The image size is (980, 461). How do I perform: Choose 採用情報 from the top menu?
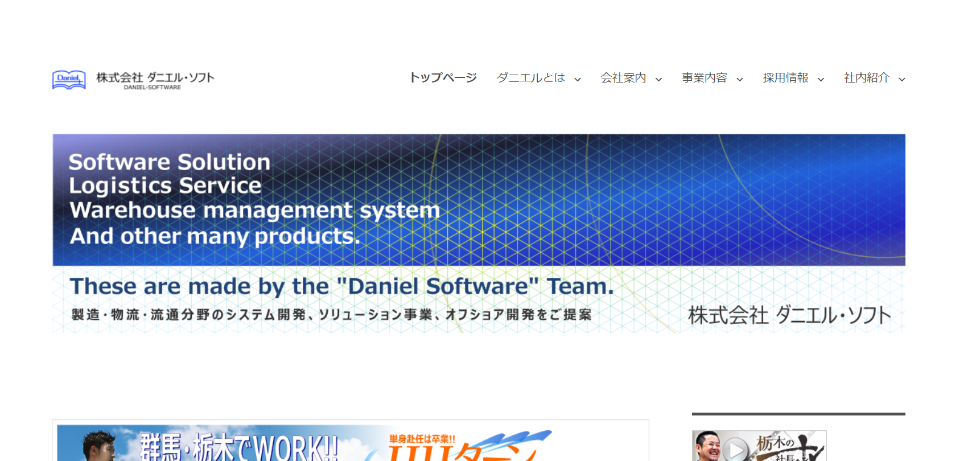click(x=785, y=78)
